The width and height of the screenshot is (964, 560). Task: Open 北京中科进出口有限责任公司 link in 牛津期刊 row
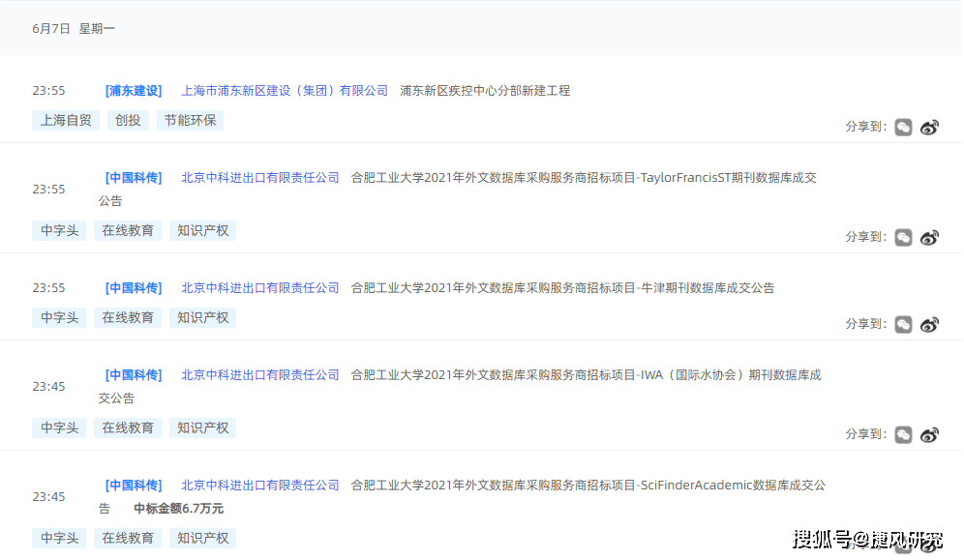[x=260, y=288]
